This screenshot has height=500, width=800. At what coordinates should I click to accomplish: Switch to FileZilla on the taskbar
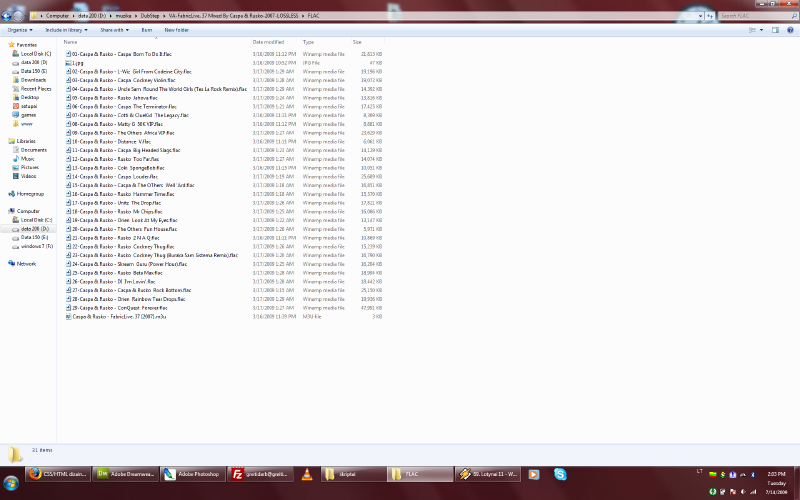click(260, 474)
